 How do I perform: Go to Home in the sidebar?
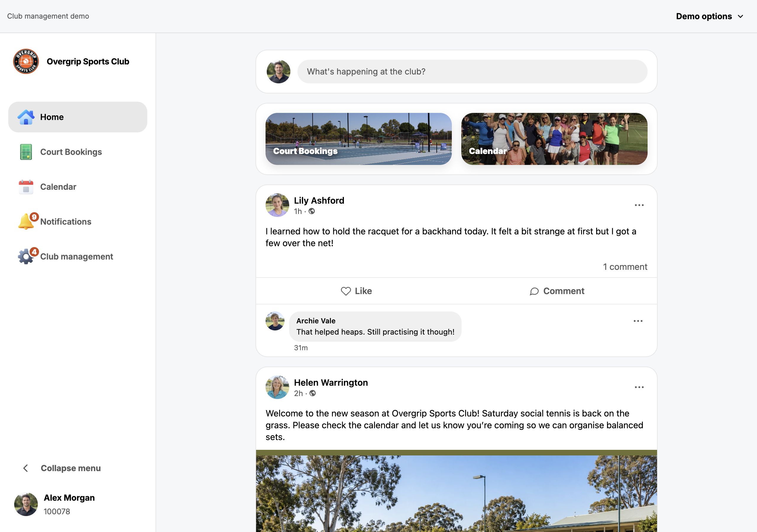tap(77, 117)
